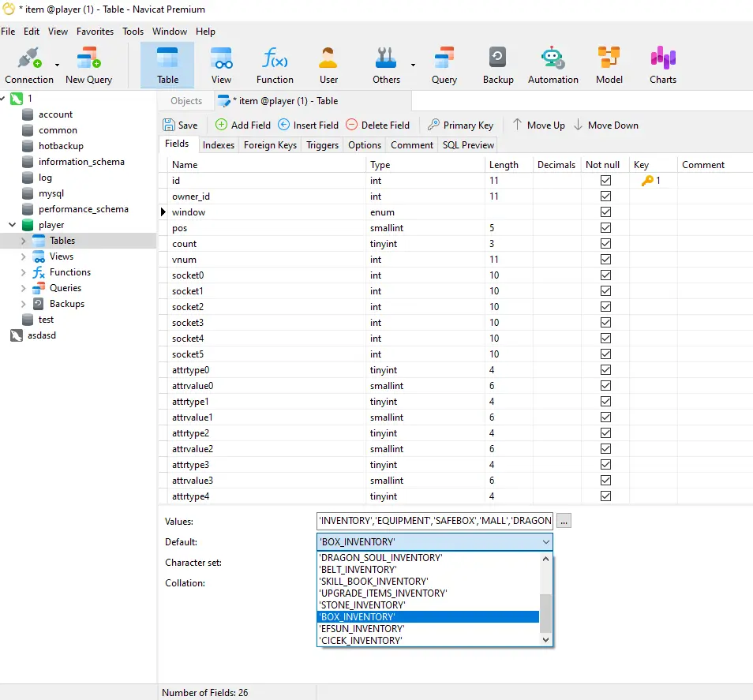The width and height of the screenshot is (753, 700).
Task: Click the User toolbar icon
Action: click(328, 59)
